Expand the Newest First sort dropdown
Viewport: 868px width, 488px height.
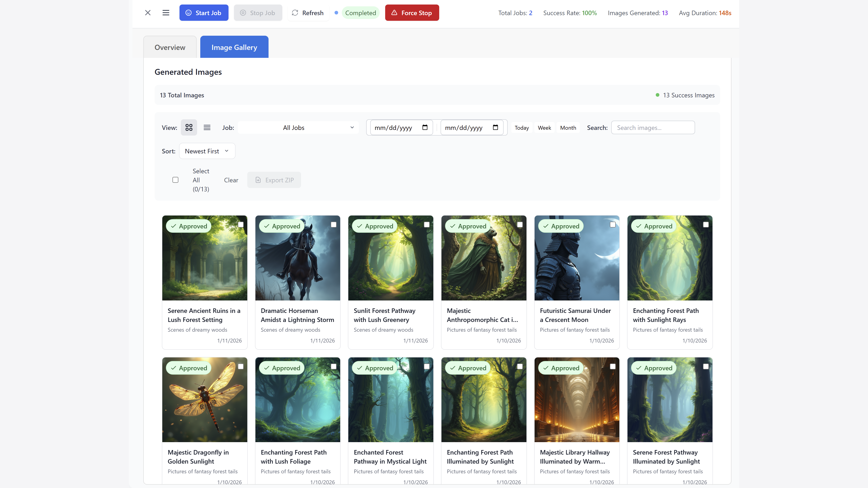pyautogui.click(x=207, y=151)
